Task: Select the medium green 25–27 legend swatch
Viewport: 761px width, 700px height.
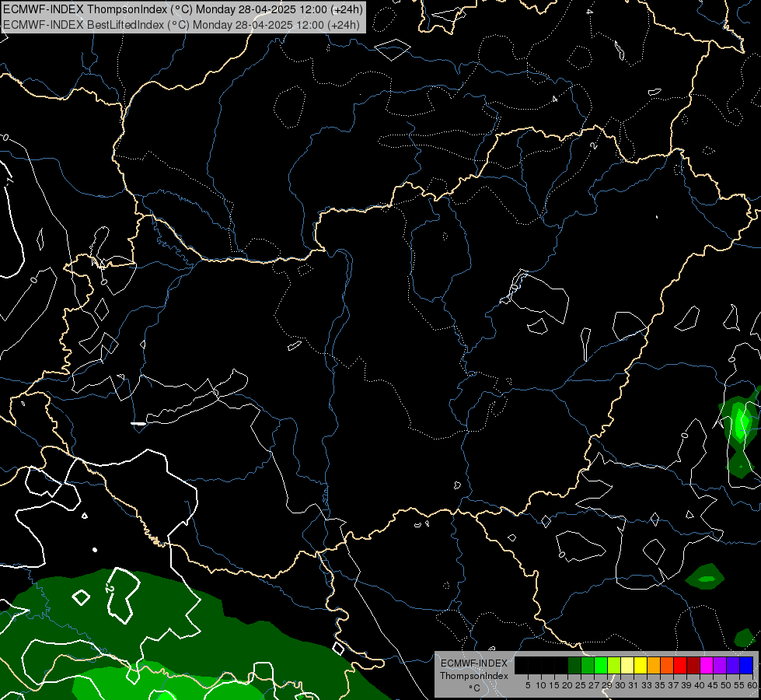Action: click(588, 665)
